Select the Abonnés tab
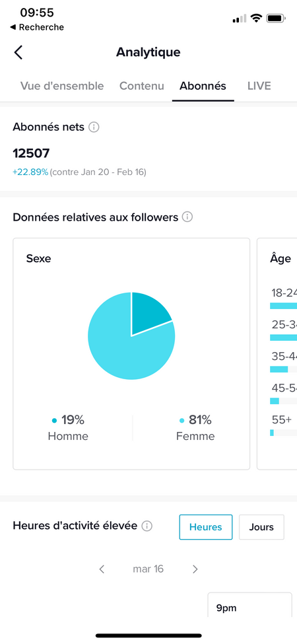Viewport: 297px width, 644px height. pyautogui.click(x=203, y=86)
